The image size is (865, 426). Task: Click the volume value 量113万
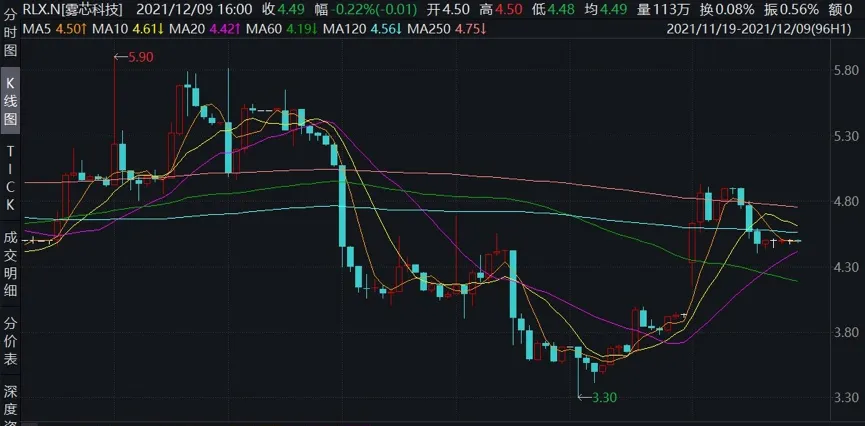click(663, 9)
